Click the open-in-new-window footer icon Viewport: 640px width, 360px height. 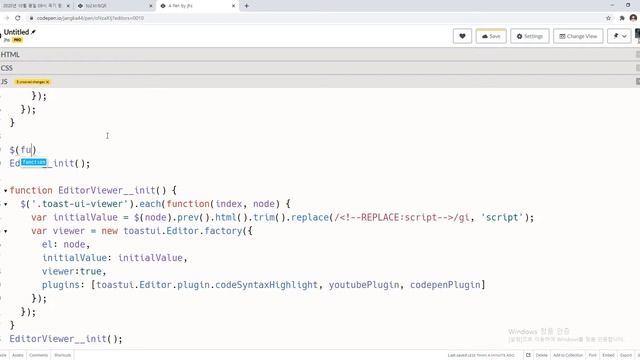pos(528,355)
